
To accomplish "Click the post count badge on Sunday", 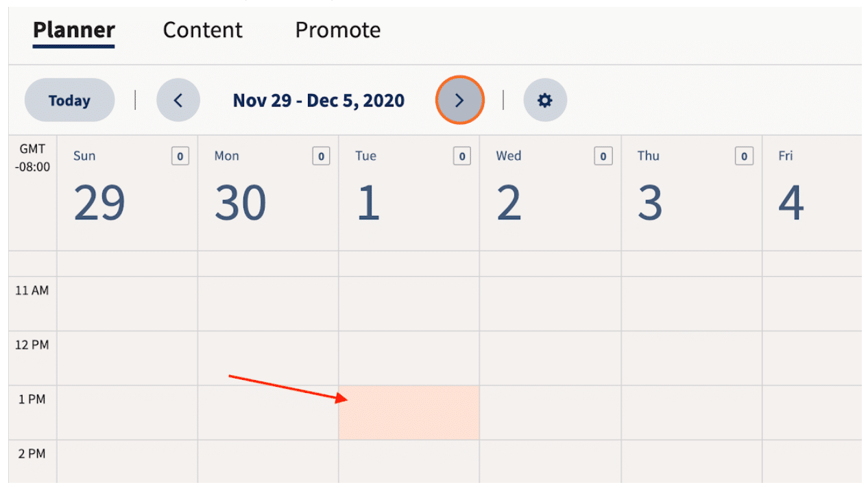I will (180, 156).
